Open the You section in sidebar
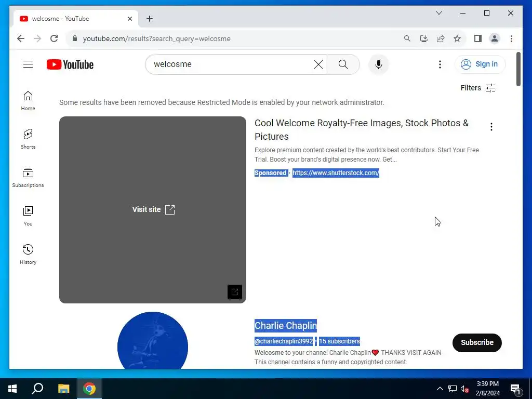This screenshot has width=532, height=399. pyautogui.click(x=28, y=216)
